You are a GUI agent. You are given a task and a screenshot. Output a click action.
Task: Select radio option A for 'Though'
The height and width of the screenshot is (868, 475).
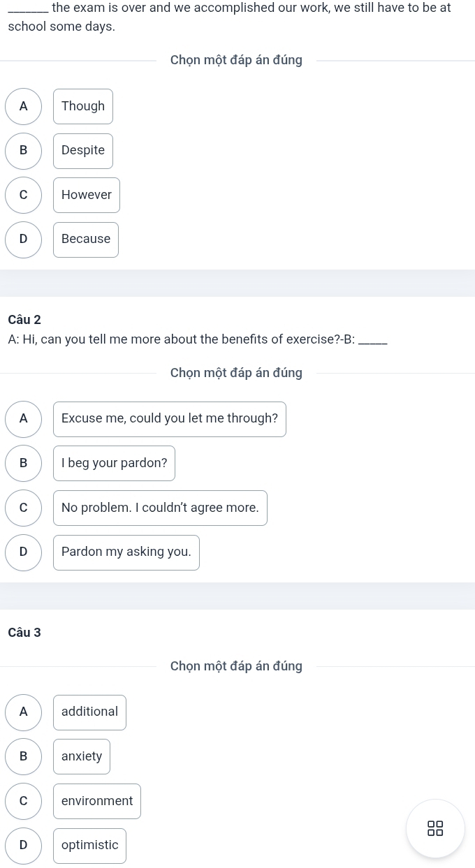[x=24, y=106]
